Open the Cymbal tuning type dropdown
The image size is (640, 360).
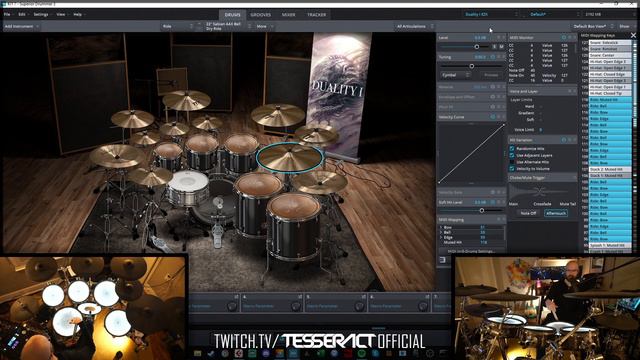[456, 75]
